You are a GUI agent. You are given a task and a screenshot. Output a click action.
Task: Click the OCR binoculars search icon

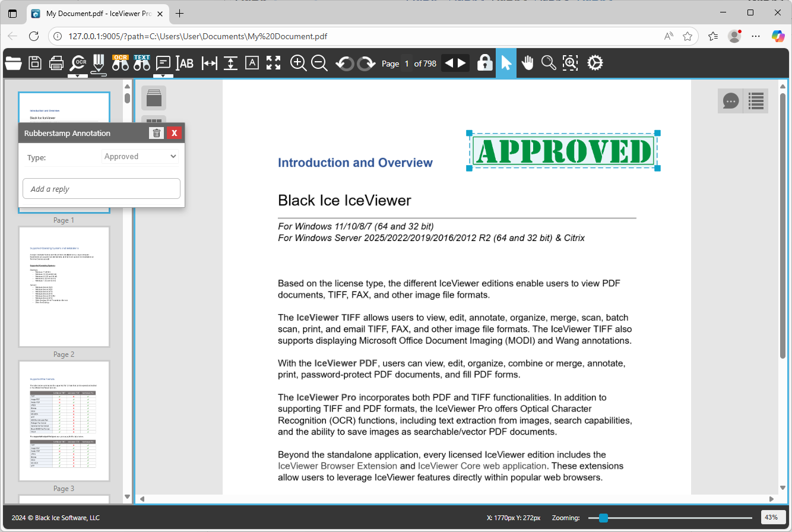coord(121,63)
